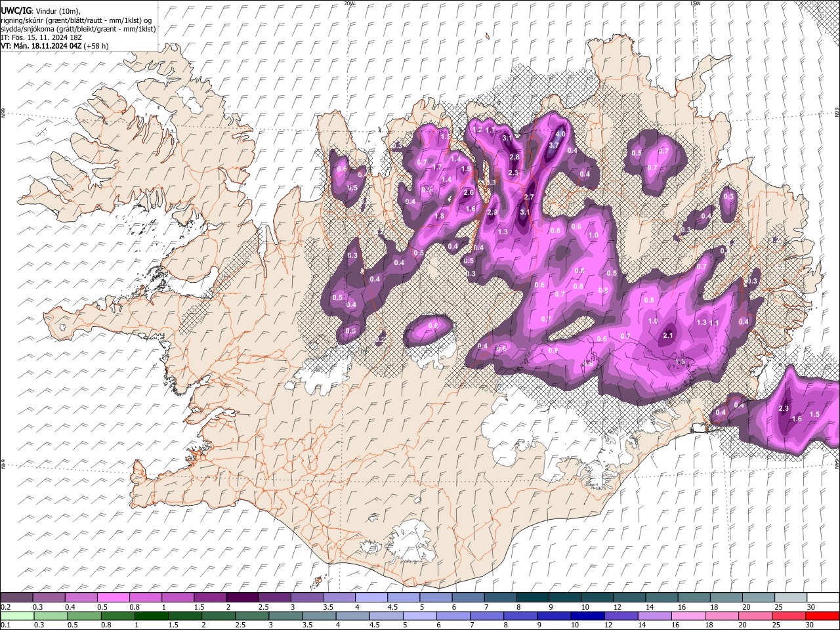Click the lower scale 0.5–0.8 medium green swatch
840x630 pixels.
pos(84,616)
